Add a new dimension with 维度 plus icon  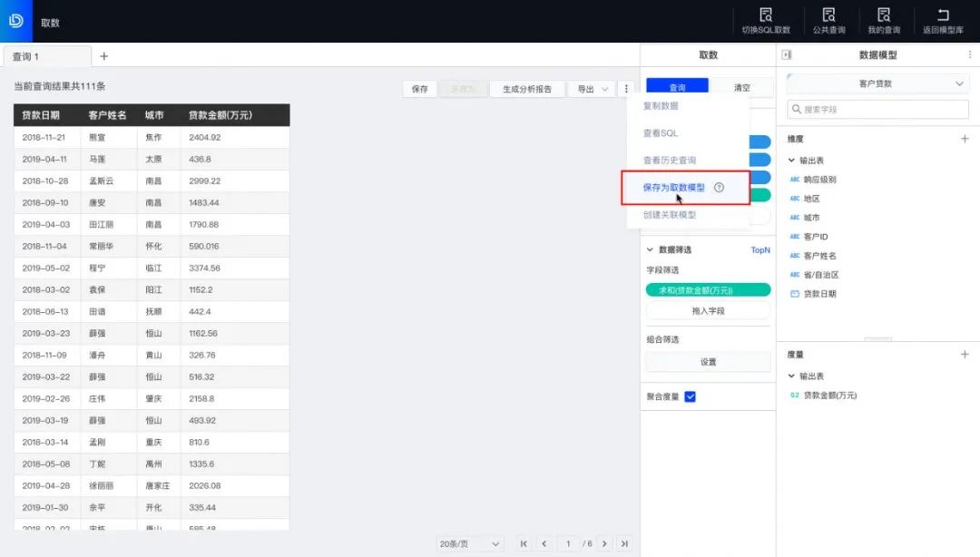965,139
